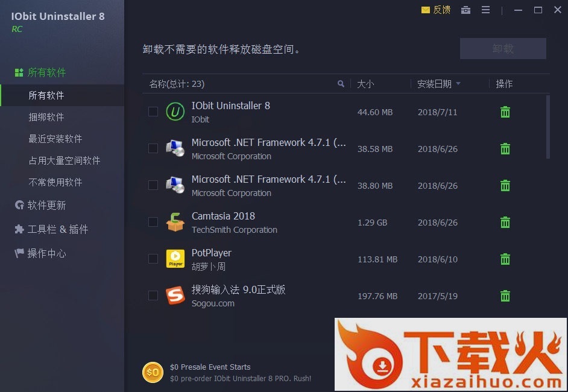The width and height of the screenshot is (568, 392).
Task: Click the 名称(总计: 23) column header
Action: 177,84
